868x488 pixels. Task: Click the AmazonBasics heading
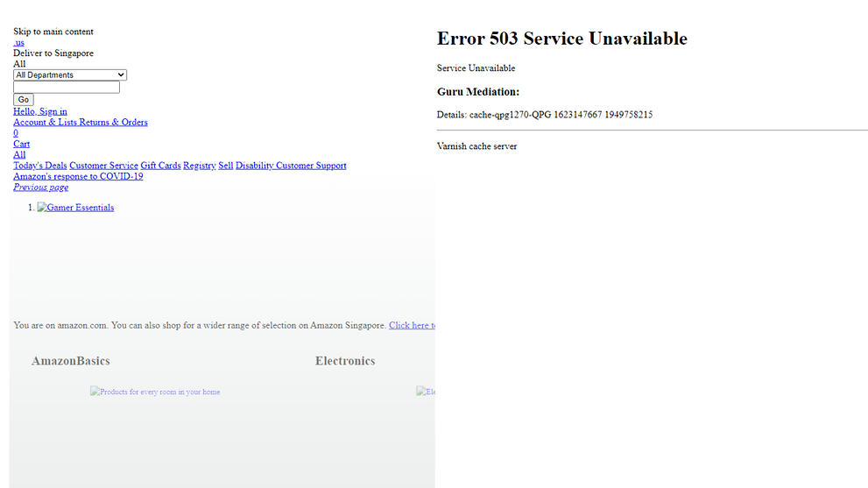(71, 361)
